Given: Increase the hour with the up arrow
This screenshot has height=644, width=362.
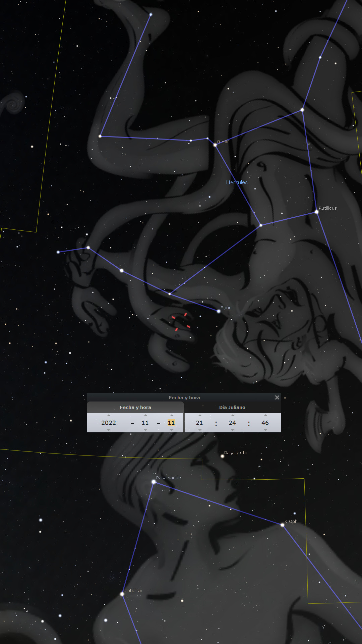Looking at the screenshot, I should click(199, 415).
